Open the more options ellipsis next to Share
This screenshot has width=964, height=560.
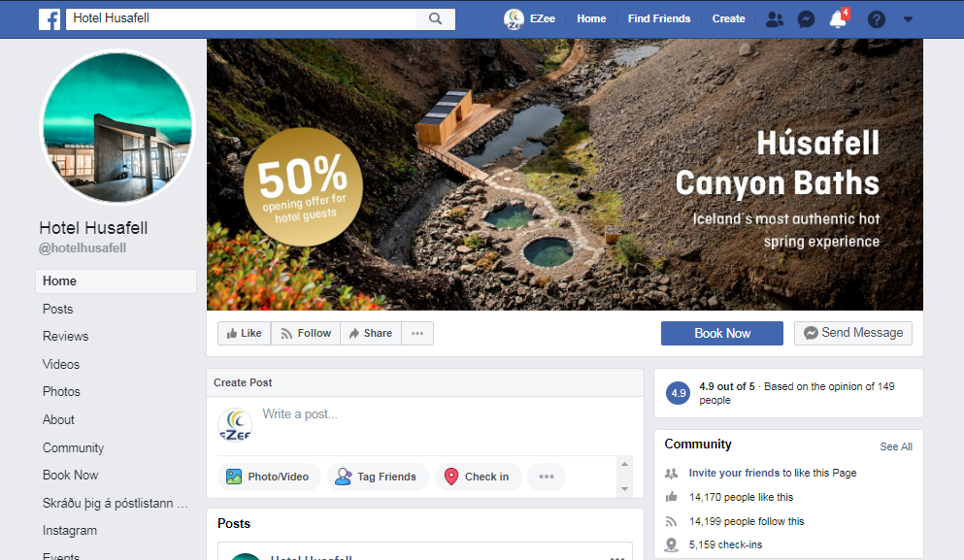pyautogui.click(x=417, y=333)
